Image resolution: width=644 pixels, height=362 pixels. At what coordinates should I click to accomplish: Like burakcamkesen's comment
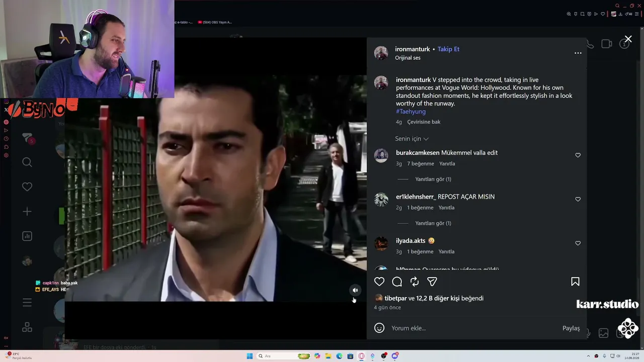pyautogui.click(x=578, y=155)
